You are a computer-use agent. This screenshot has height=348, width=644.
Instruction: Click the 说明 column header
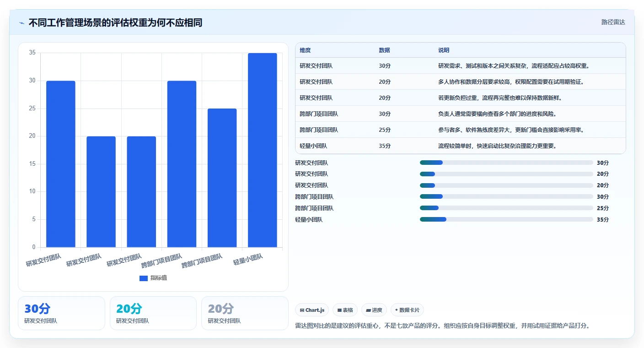(x=444, y=50)
